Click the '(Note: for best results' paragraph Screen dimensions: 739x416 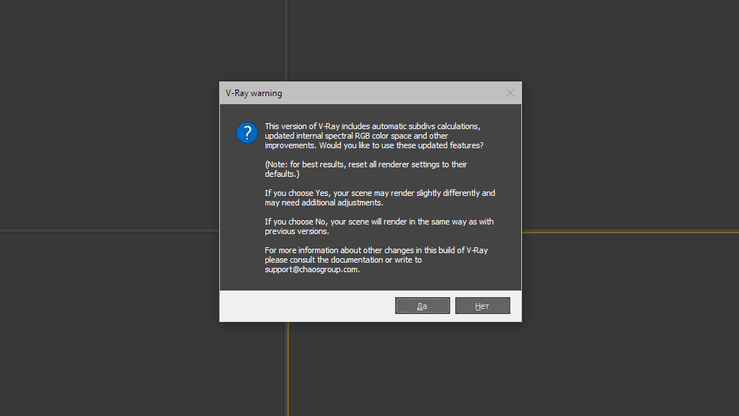366,169
